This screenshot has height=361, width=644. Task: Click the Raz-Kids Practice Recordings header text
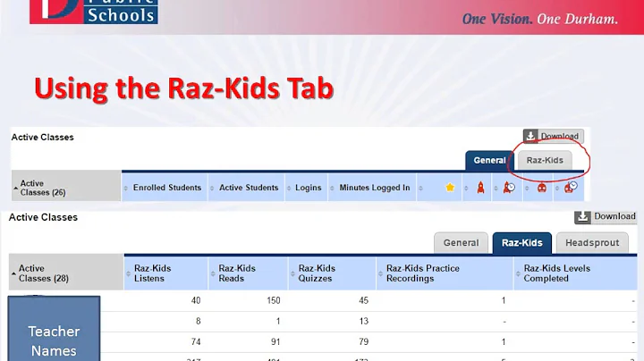pyautogui.click(x=422, y=273)
